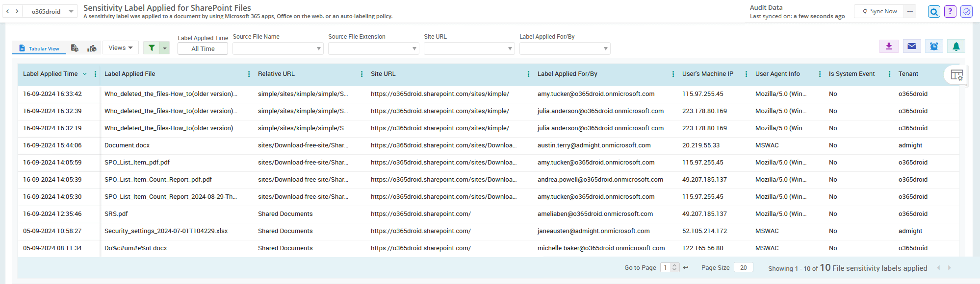Image resolution: width=980 pixels, height=284 pixels.
Task: Click the alert bell icon
Action: [956, 46]
